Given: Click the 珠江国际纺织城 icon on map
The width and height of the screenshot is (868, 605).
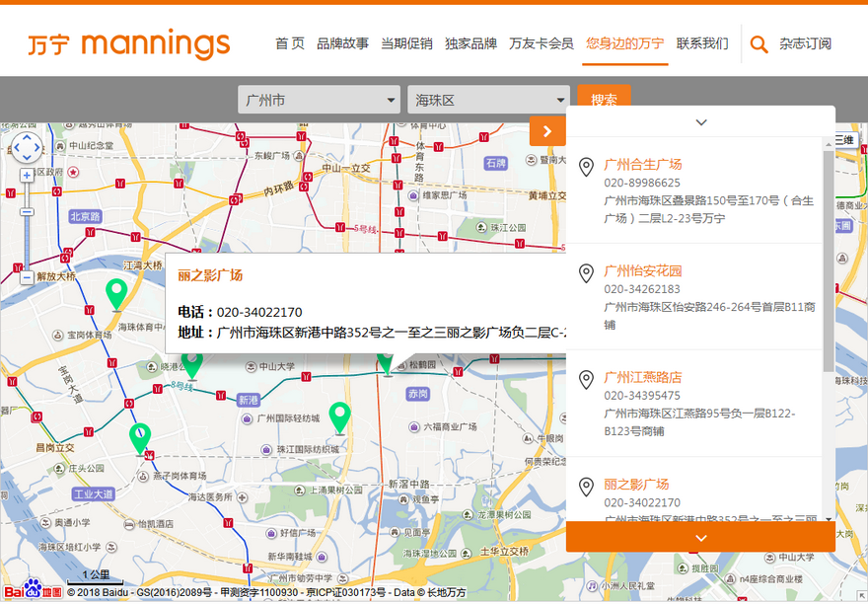Looking at the screenshot, I should pos(266,449).
